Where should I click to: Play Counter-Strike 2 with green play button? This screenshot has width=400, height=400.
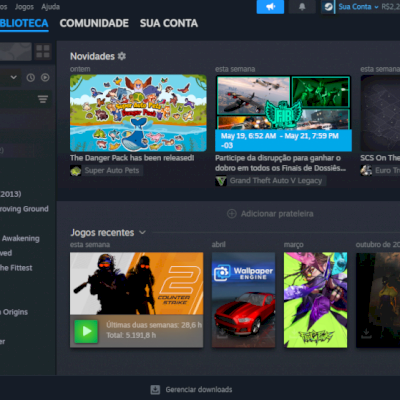(86, 331)
